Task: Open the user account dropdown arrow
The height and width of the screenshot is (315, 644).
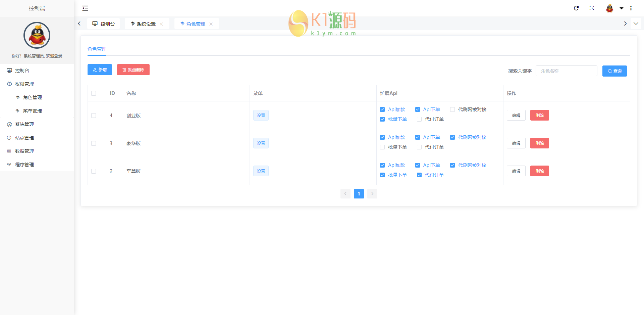Action: click(622, 8)
